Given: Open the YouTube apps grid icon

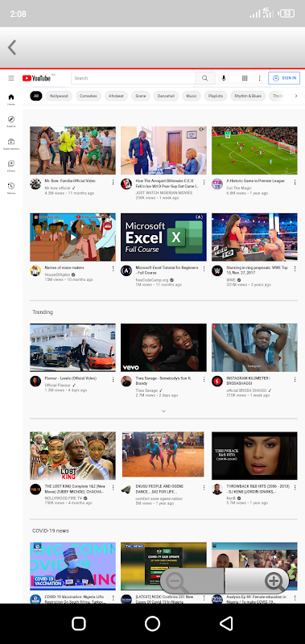Looking at the screenshot, I should [245, 78].
